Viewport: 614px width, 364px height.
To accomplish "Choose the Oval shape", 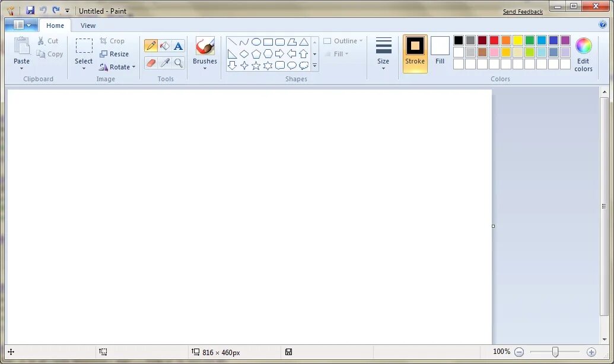I will coord(255,42).
